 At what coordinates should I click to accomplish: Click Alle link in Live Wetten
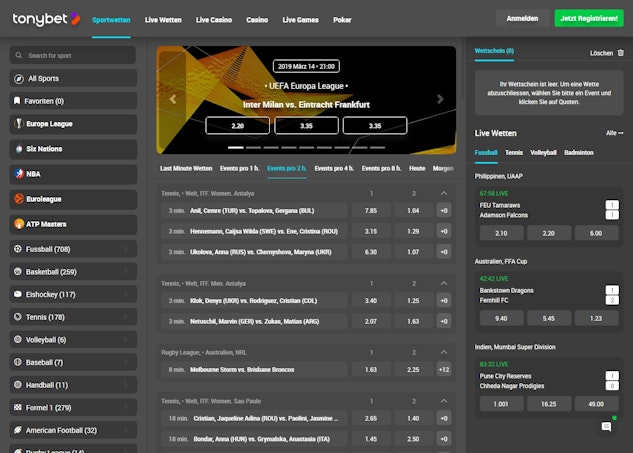[614, 133]
